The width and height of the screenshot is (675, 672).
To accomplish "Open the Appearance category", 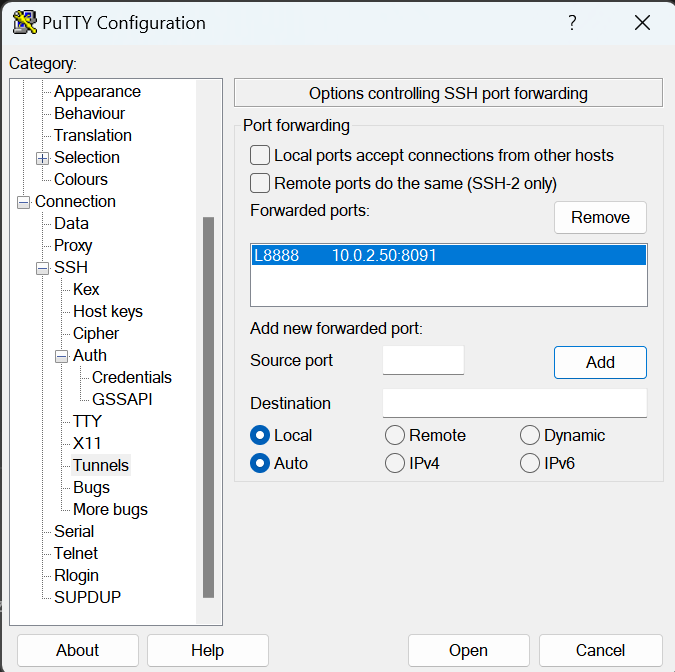I will tap(97, 92).
